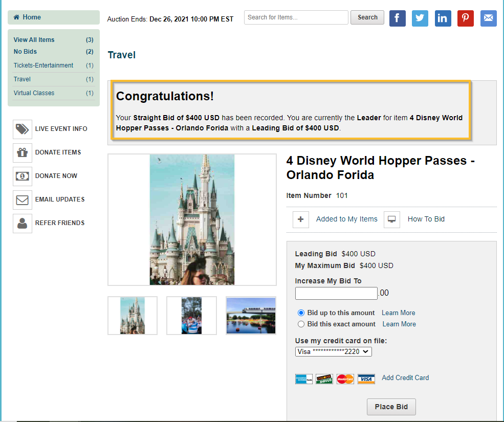
Task: Click the Discover card logo
Action: 324,379
